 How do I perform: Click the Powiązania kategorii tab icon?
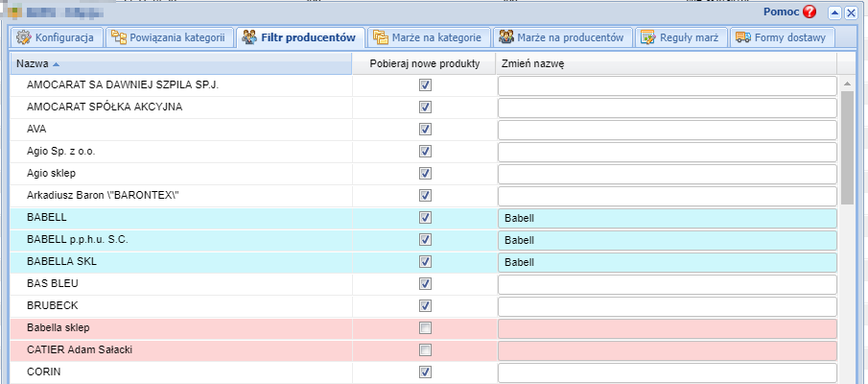pyautogui.click(x=118, y=37)
